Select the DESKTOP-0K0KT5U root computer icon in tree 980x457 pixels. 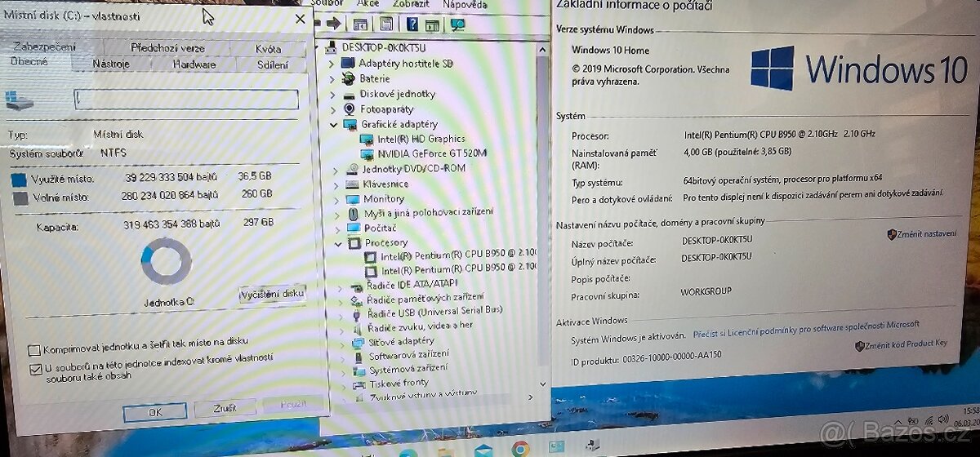(332, 47)
